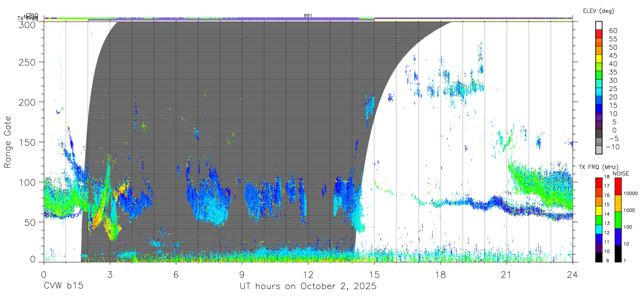Viewport: 644px width, 297px height.
Task: Select NOISE color segment between 1000 and 10000
Action: click(617, 203)
